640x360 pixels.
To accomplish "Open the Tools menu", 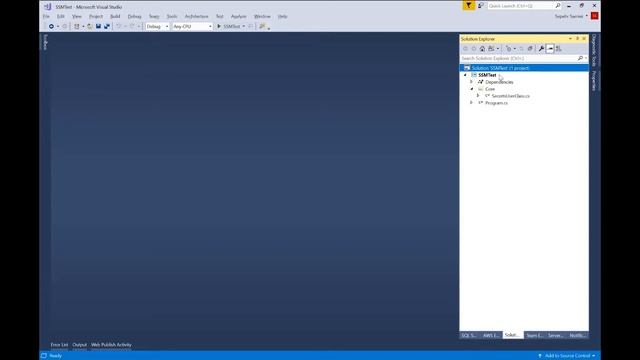I will coord(172,16).
